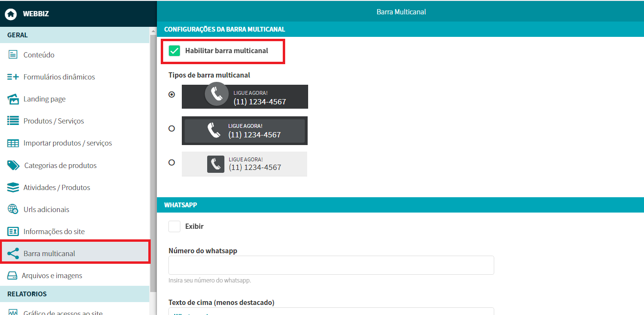
Task: Click the Produtos / Serviços list icon
Action: click(13, 121)
